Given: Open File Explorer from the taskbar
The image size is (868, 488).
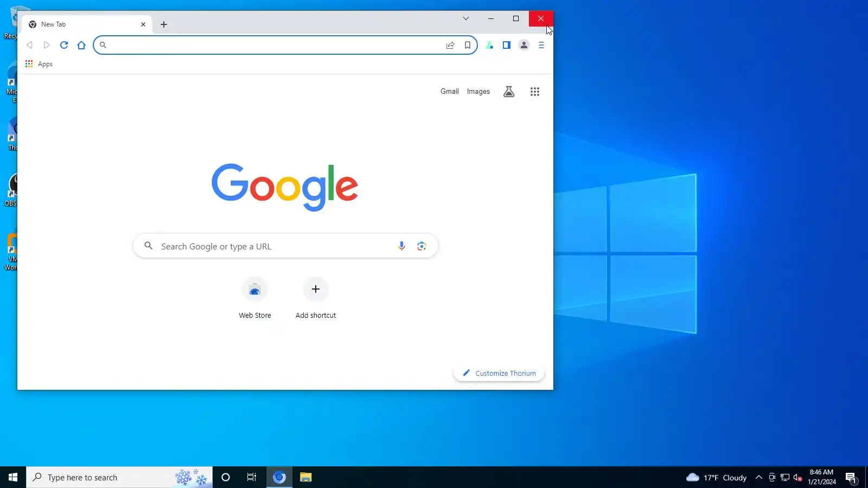Looking at the screenshot, I should [x=306, y=477].
